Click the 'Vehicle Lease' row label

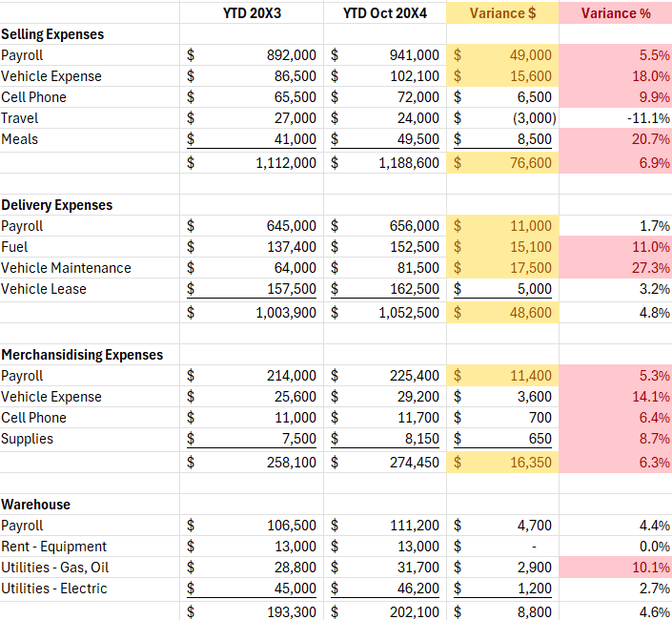tap(44, 289)
